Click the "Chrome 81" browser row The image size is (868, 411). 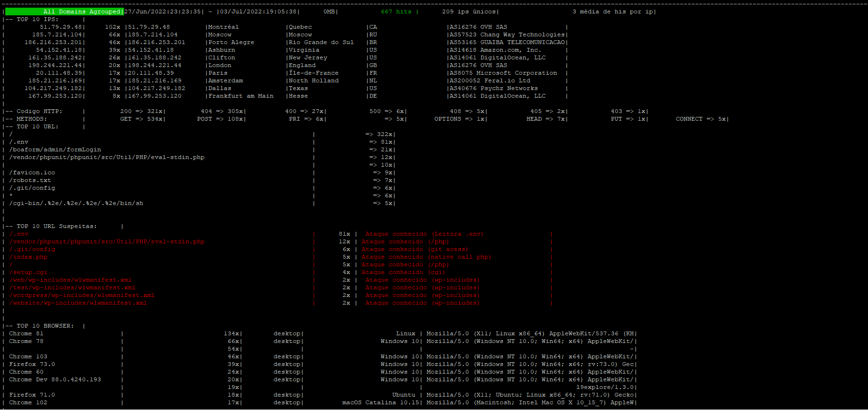tap(26, 333)
